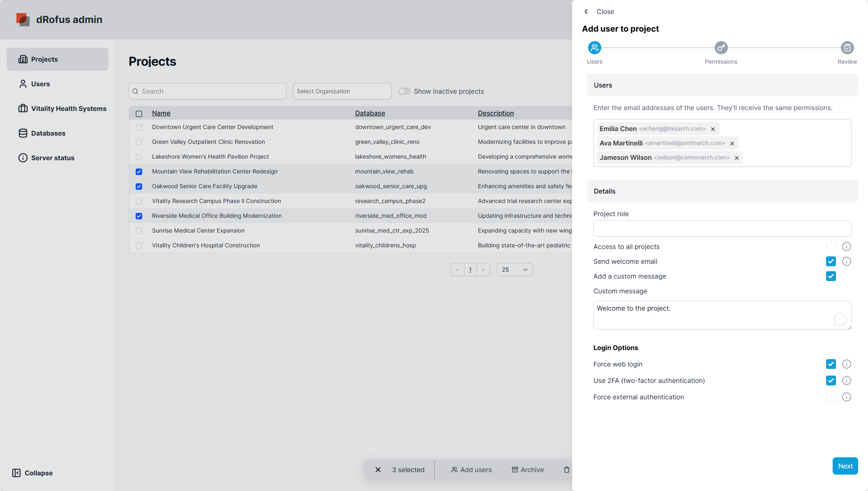
Task: Uncheck Add a custom message
Action: 831,276
